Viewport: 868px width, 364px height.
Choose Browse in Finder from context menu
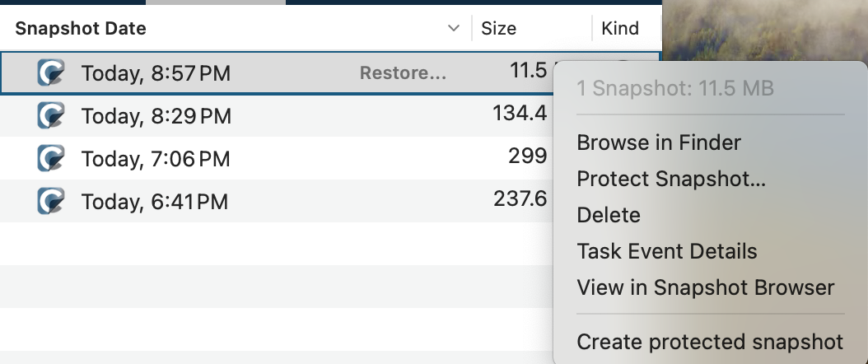pyautogui.click(x=658, y=142)
